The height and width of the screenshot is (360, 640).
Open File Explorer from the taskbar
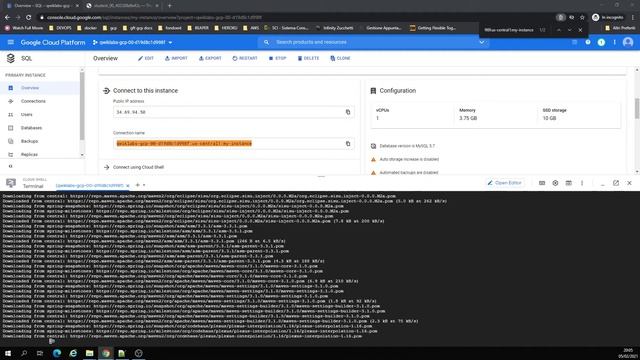89,353
